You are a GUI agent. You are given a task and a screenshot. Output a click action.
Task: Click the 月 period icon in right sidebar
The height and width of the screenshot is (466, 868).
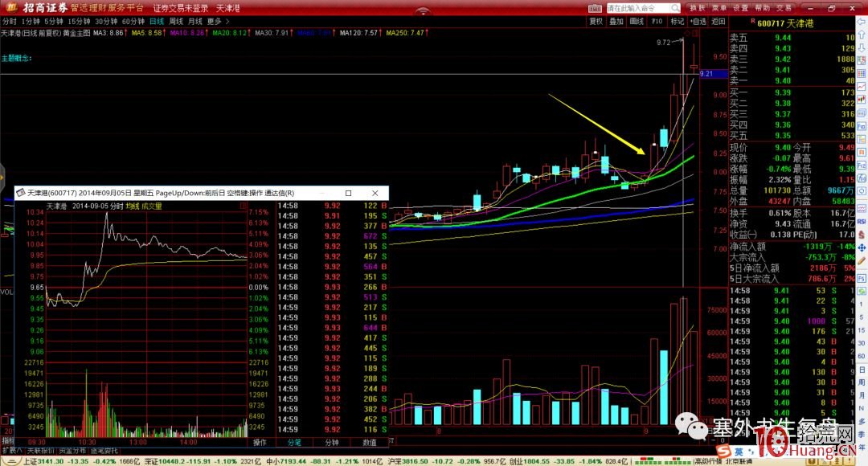[x=862, y=395]
